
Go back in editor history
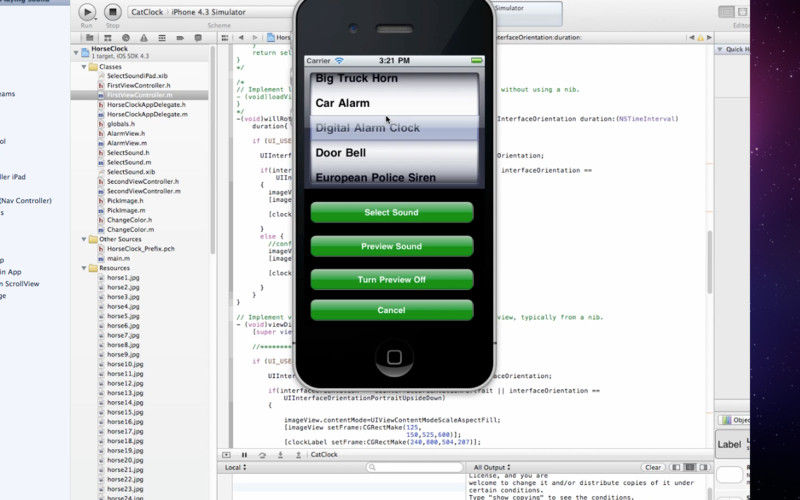pos(241,38)
